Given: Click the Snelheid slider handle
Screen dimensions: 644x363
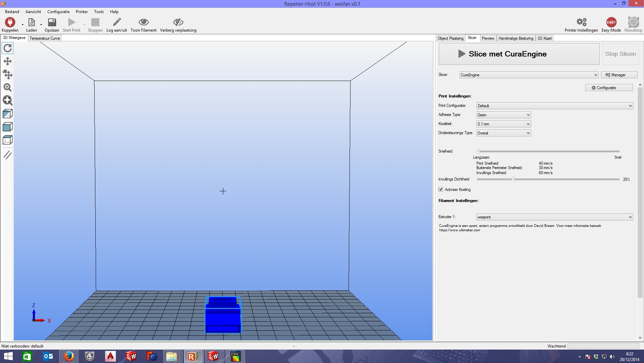Looking at the screenshot, I should tap(478, 151).
